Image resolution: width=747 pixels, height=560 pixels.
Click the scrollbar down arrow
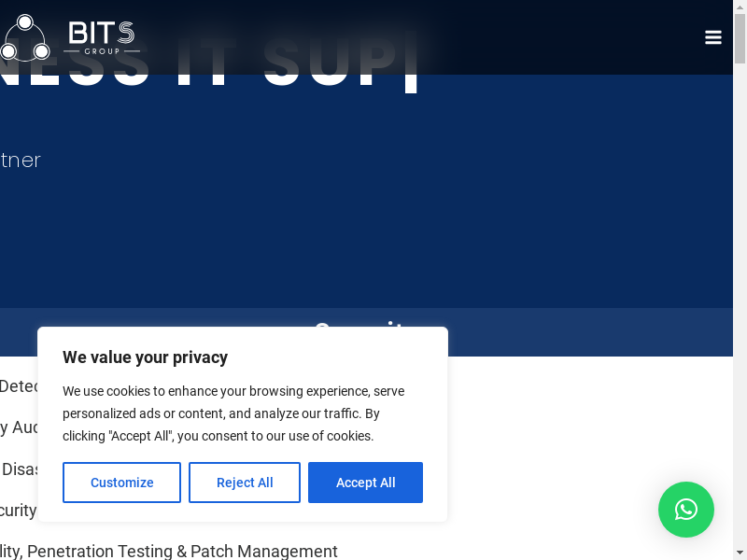pos(740,553)
